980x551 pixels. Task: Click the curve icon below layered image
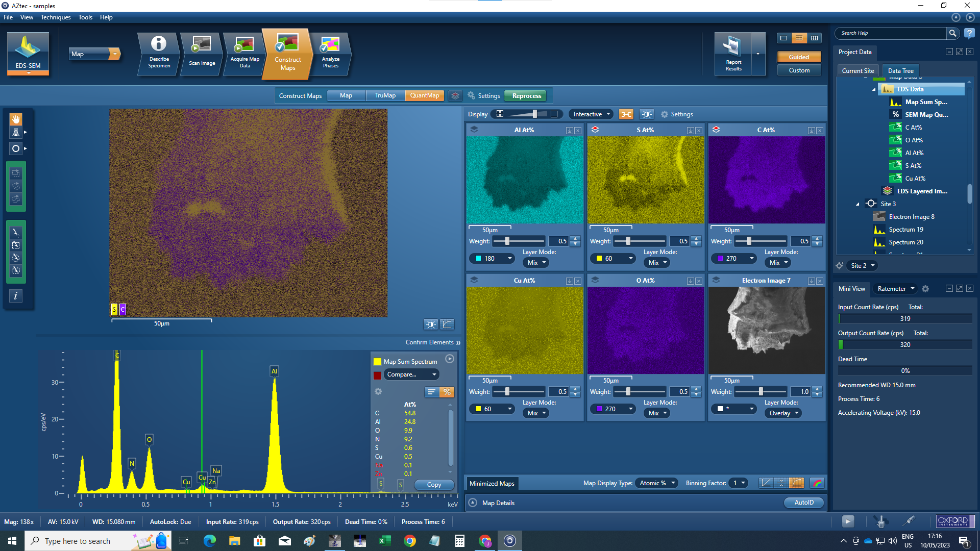coord(447,324)
